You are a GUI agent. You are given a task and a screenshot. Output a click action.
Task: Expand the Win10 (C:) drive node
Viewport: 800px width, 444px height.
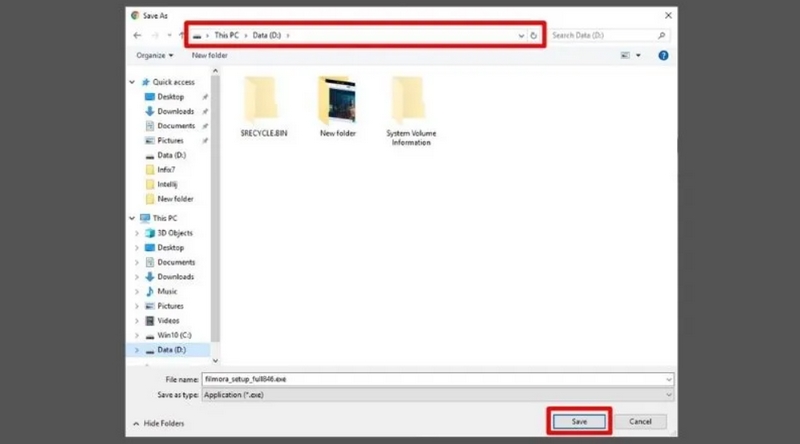coord(137,335)
